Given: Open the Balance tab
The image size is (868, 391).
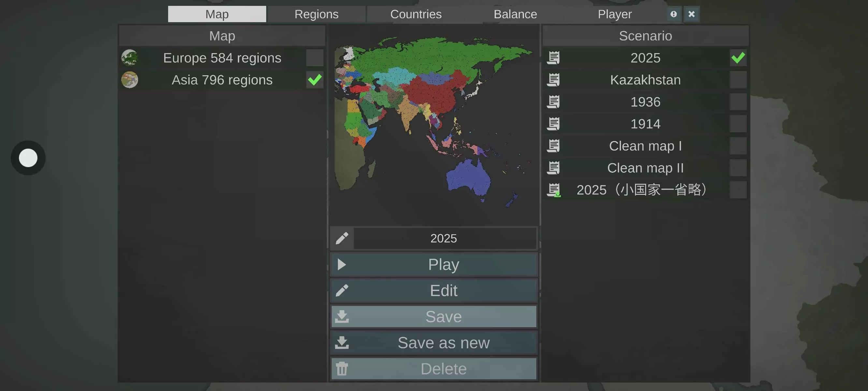Looking at the screenshot, I should point(515,14).
